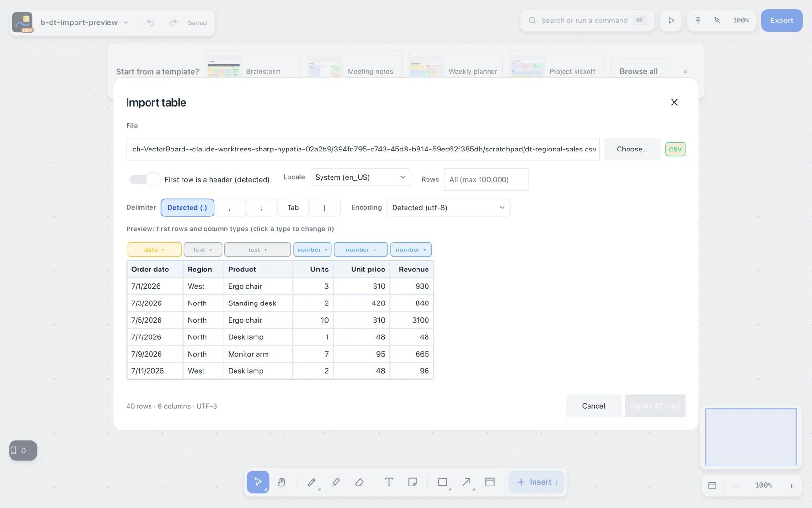Open the Locale System (en_US) dropdown

(x=360, y=177)
